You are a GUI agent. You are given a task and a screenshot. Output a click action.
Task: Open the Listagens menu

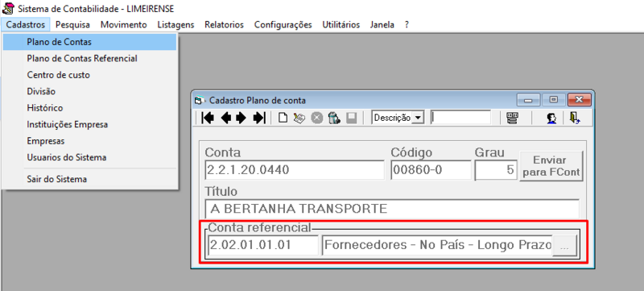[175, 25]
